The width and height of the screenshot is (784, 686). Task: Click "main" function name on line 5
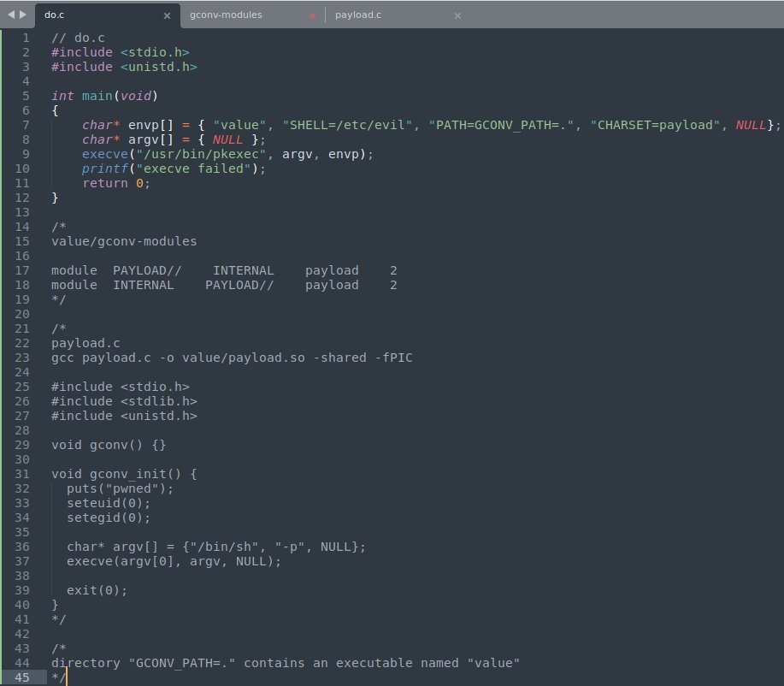coord(97,96)
